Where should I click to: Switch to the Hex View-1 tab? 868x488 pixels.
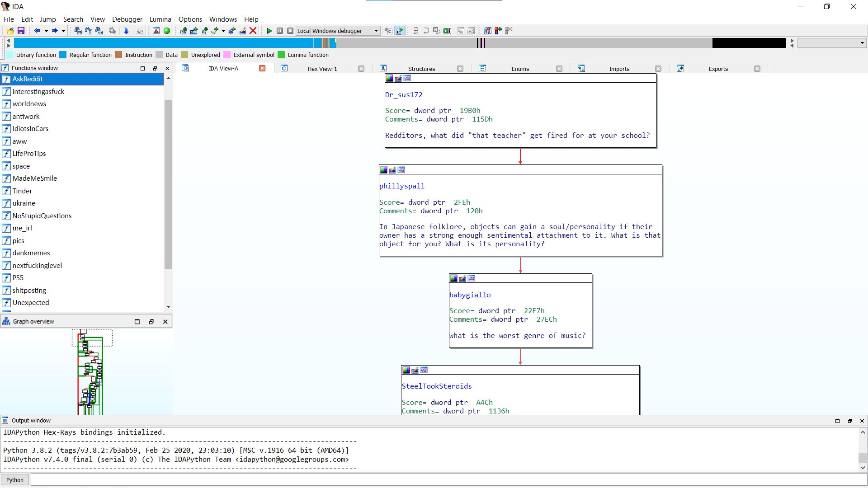(322, 69)
